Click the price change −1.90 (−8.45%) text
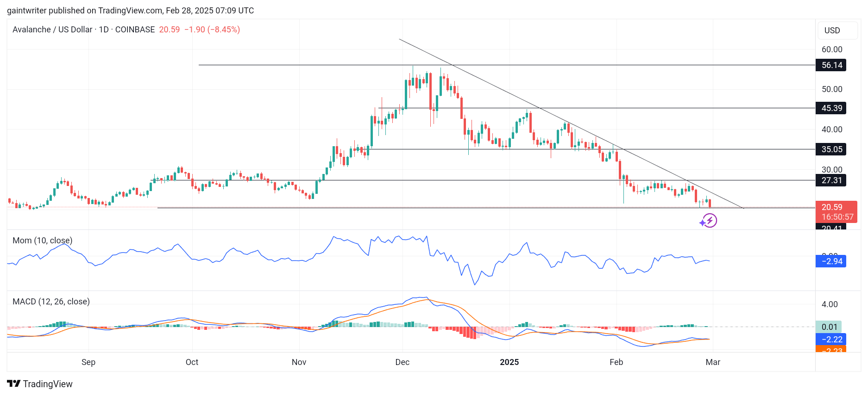 pos(212,30)
